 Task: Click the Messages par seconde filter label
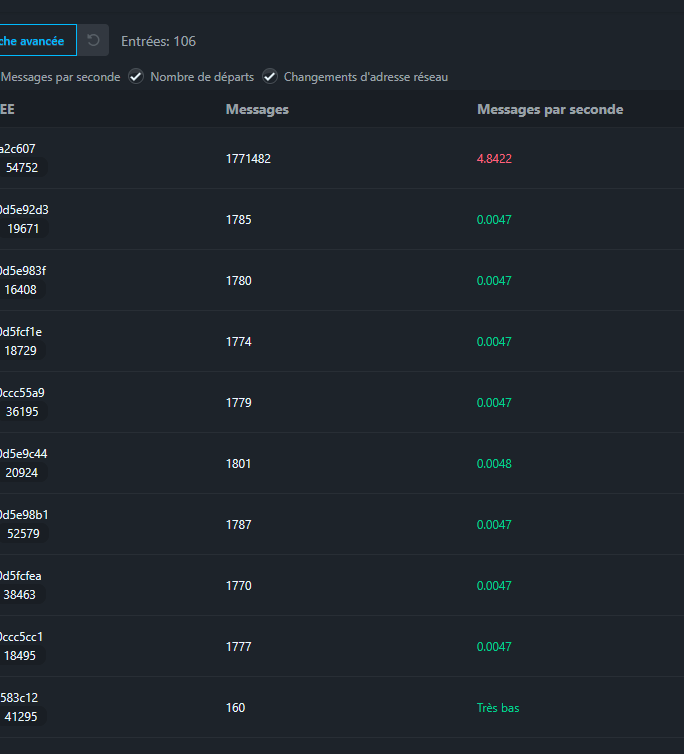61,77
